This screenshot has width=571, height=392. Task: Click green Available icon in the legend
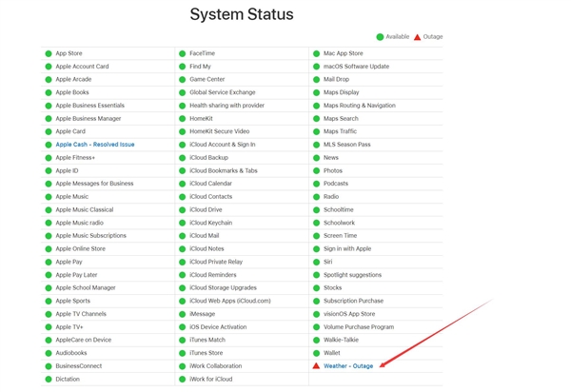[380, 36]
